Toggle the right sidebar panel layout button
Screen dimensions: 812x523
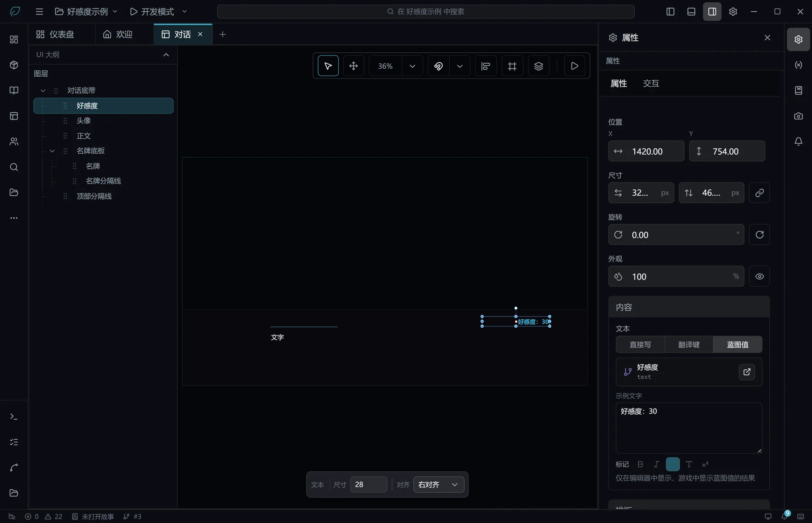point(712,12)
